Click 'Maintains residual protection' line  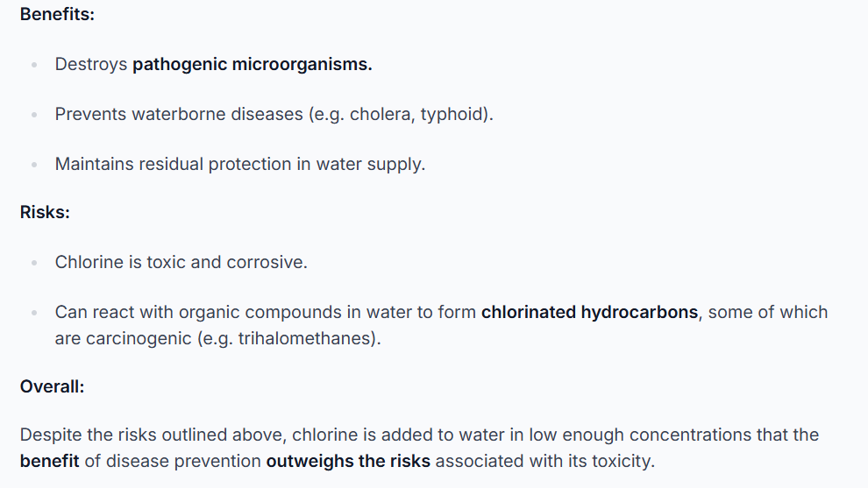pos(239,164)
